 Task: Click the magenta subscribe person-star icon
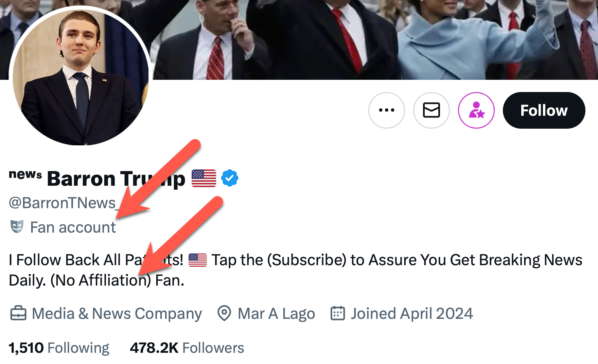pyautogui.click(x=476, y=110)
